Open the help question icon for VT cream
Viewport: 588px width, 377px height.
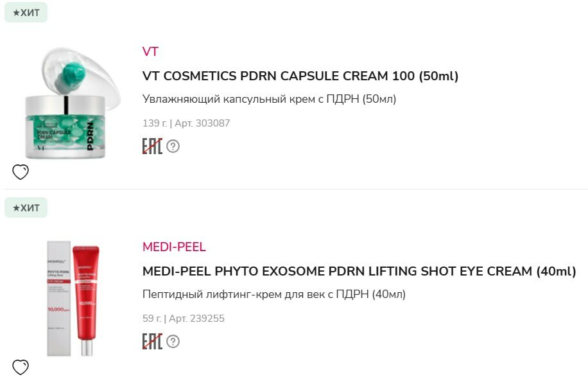(x=173, y=146)
